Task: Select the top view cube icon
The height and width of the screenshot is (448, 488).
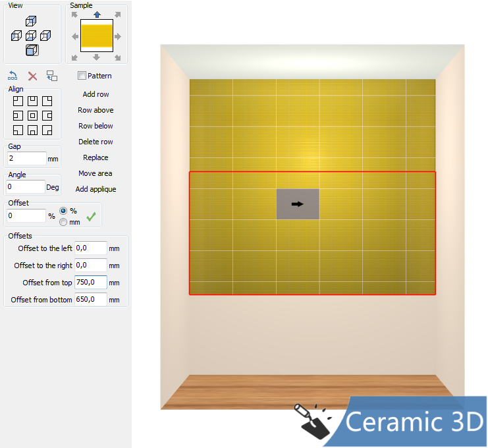Action: (x=31, y=21)
